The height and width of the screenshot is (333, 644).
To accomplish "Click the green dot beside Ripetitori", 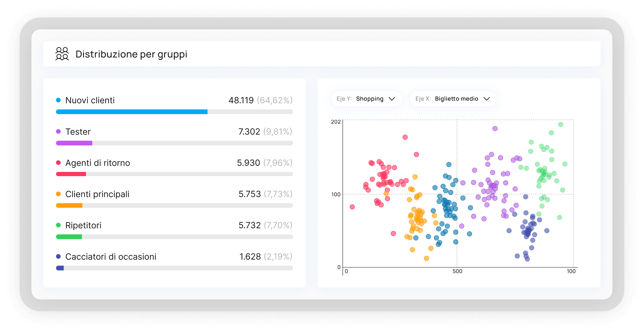I will point(58,225).
